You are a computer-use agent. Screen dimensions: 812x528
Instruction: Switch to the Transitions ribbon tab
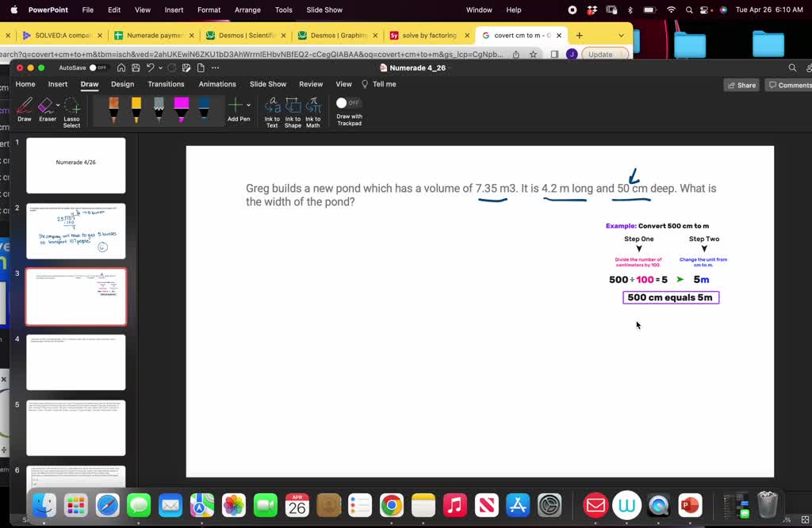[166, 84]
